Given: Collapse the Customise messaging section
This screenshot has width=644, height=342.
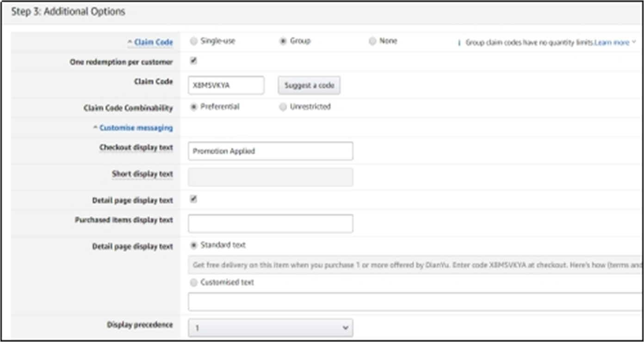Looking at the screenshot, I should click(136, 128).
